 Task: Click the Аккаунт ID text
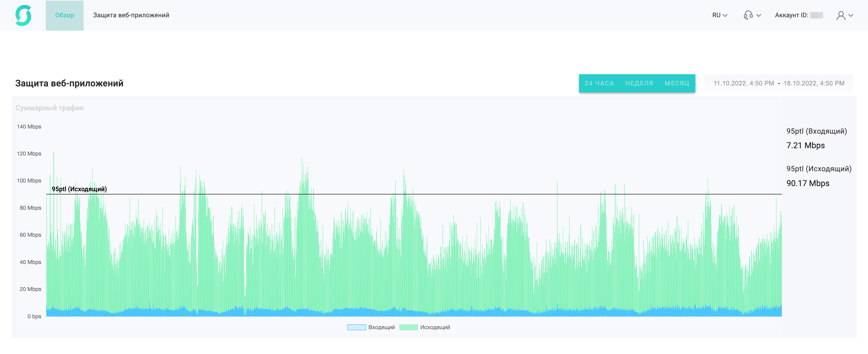point(791,15)
